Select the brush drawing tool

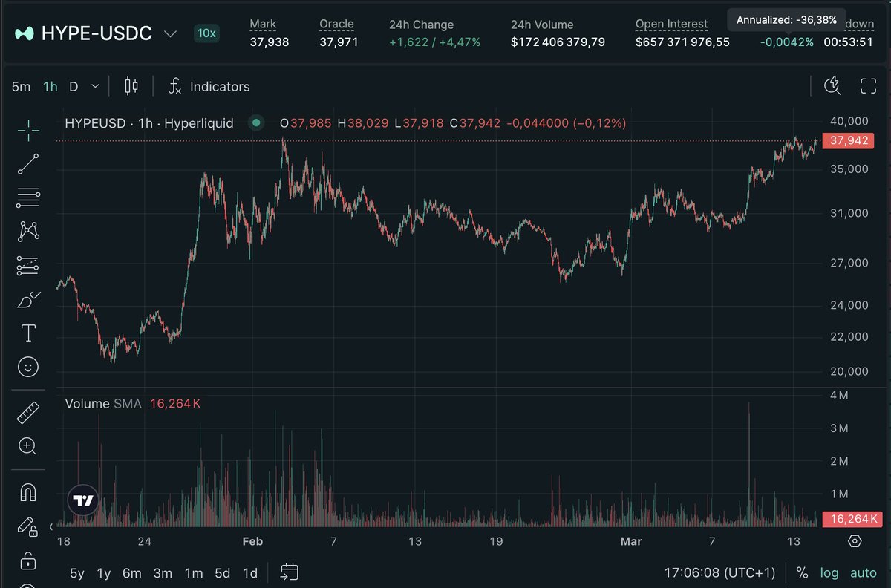pos(28,300)
